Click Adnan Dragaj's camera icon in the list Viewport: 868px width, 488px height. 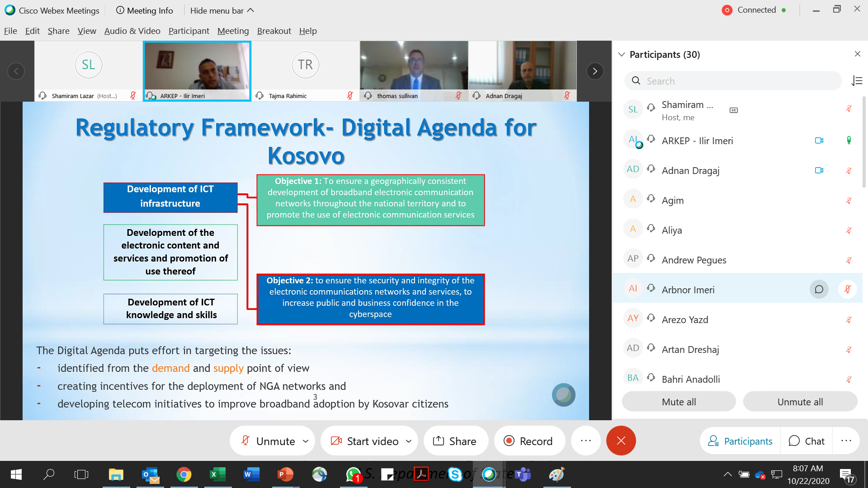pyautogui.click(x=819, y=170)
